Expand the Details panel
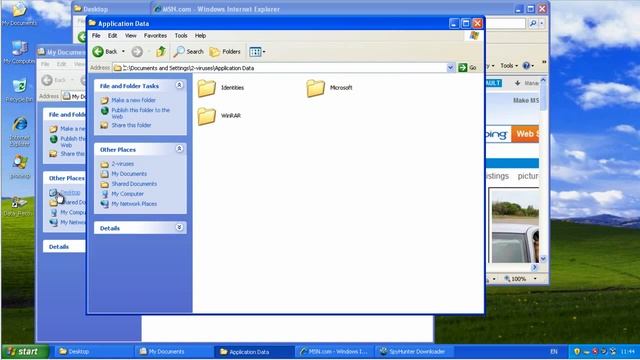Screen dimensions: 640x360 [x=179, y=227]
